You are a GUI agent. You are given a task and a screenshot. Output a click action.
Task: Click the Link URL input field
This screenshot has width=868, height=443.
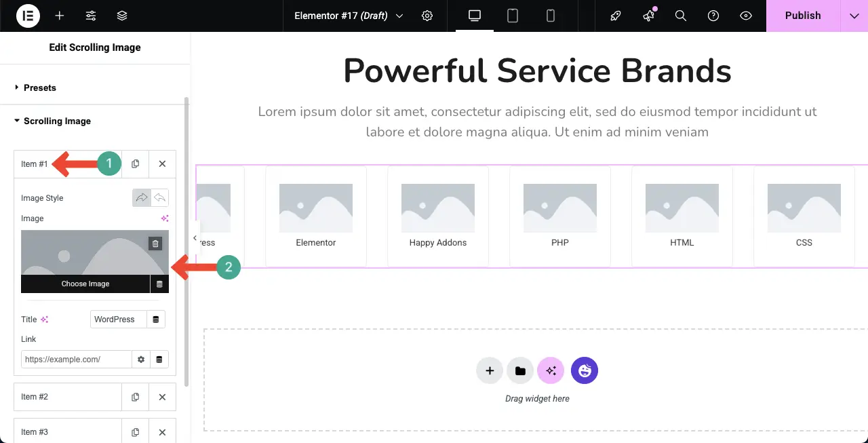click(77, 360)
